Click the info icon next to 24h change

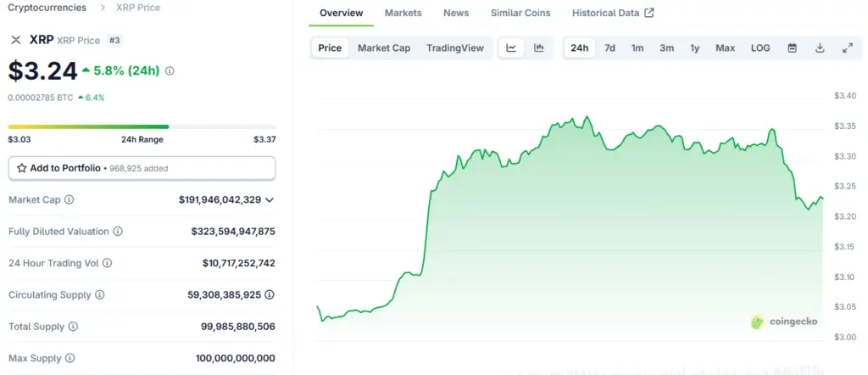point(170,71)
